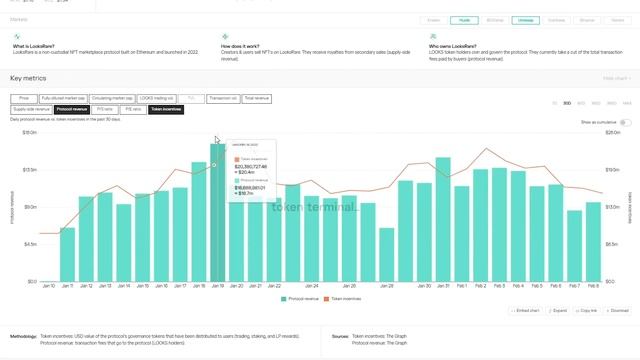The height and width of the screenshot is (360, 640).
Task: Click the 'Jan 24' x-axis label
Action: 311,286
